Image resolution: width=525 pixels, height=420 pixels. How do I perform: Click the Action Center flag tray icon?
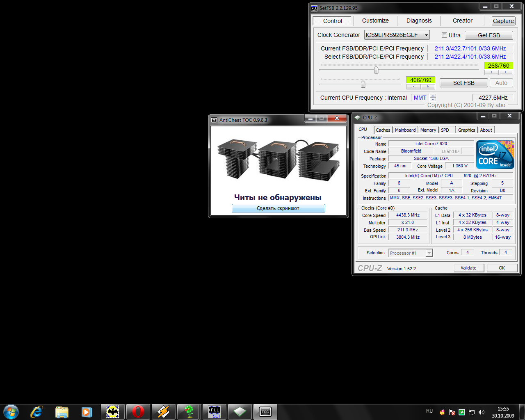[452, 412]
